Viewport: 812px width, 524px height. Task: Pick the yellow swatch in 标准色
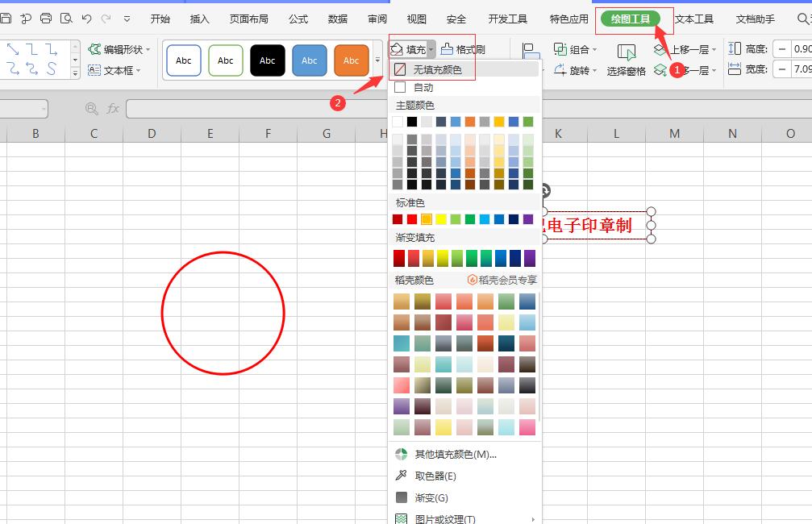pyautogui.click(x=441, y=219)
